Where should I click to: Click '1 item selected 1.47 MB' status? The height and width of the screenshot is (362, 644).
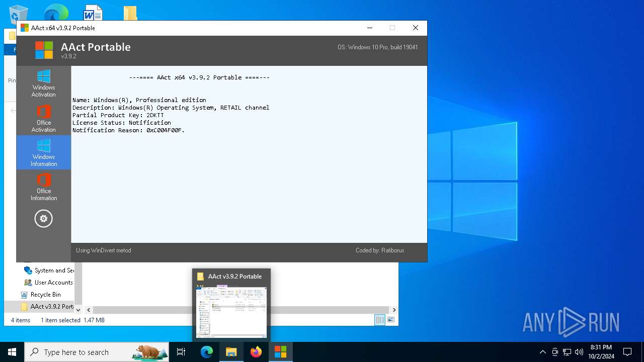[73, 320]
